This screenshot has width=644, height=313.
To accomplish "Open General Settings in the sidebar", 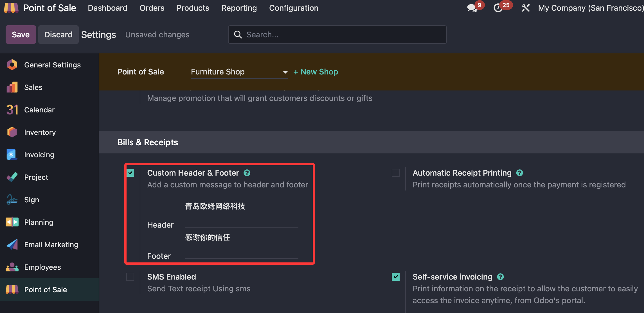I will [52, 65].
